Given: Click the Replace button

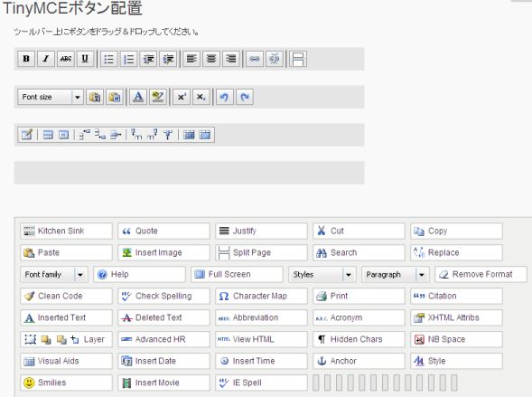Looking at the screenshot, I should 456,252.
